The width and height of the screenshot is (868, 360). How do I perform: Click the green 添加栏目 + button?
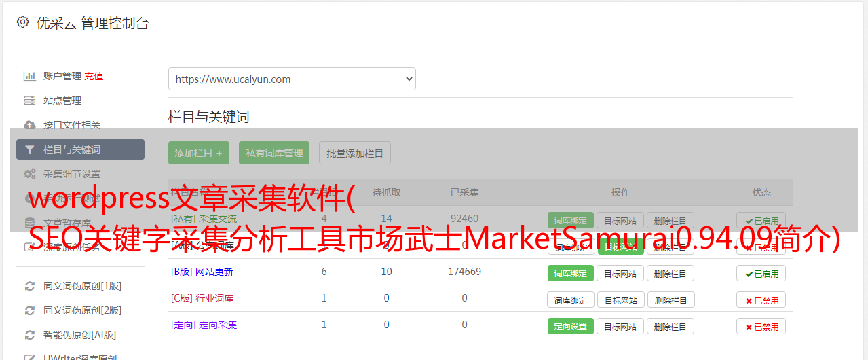tap(199, 153)
